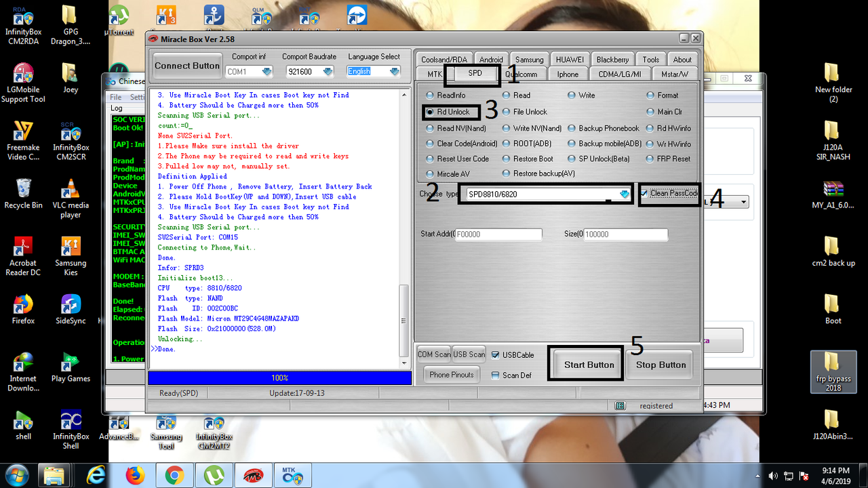The width and height of the screenshot is (868, 488).
Task: Open the Windows Start menu
Action: click(16, 475)
